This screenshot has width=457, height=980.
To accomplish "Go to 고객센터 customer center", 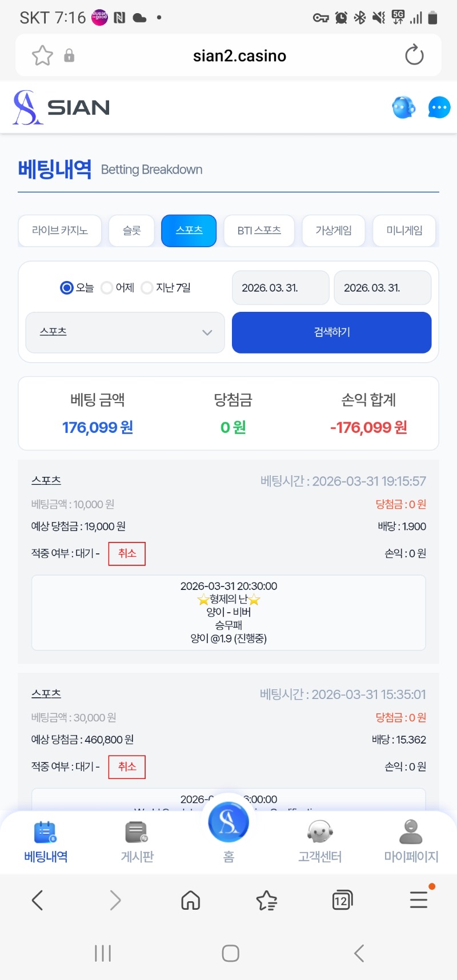I will (320, 841).
